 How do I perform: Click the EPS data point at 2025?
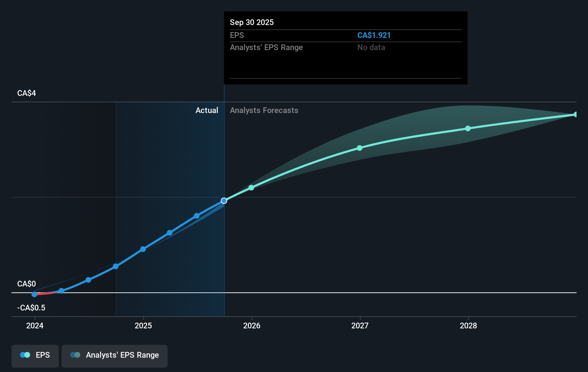143,249
